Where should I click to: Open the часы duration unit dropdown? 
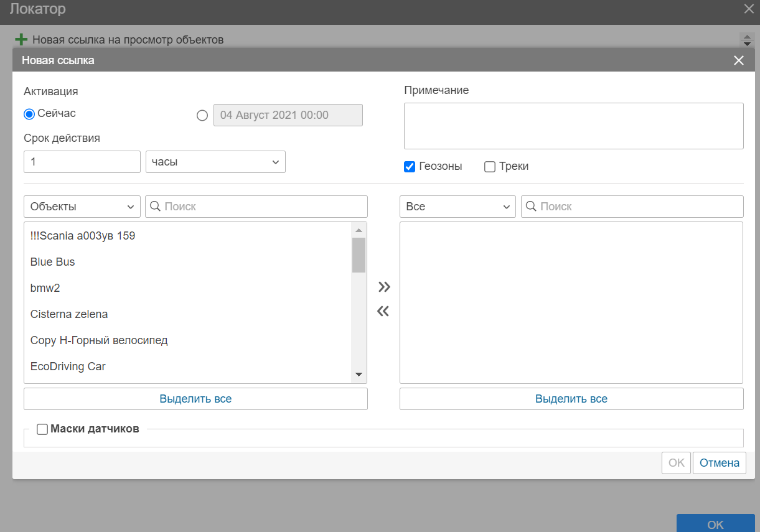tap(215, 162)
